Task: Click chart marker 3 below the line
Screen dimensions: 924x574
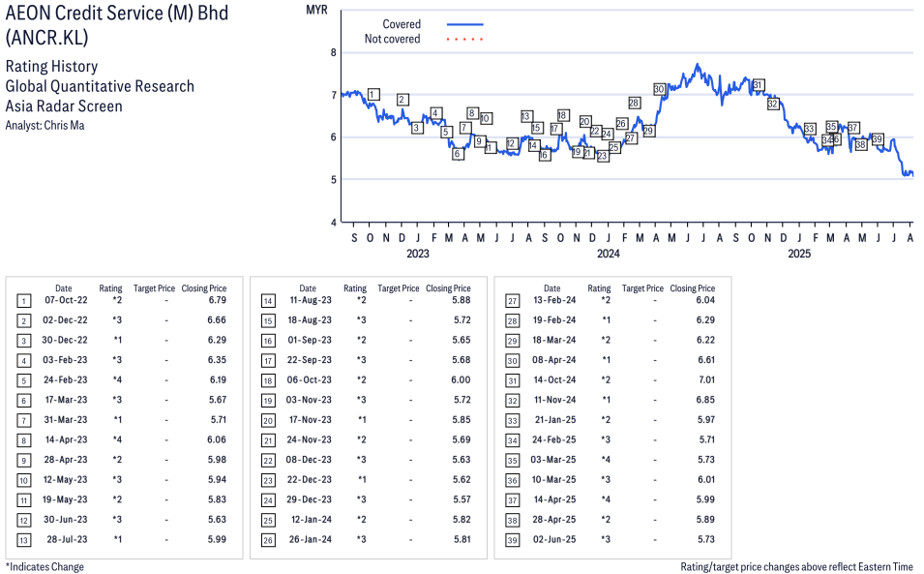Action: (x=417, y=128)
